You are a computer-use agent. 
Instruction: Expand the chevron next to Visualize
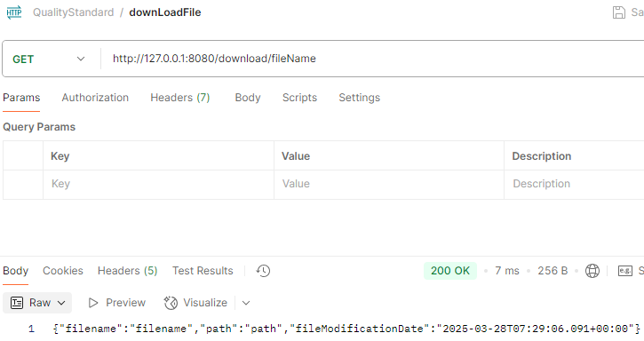246,303
